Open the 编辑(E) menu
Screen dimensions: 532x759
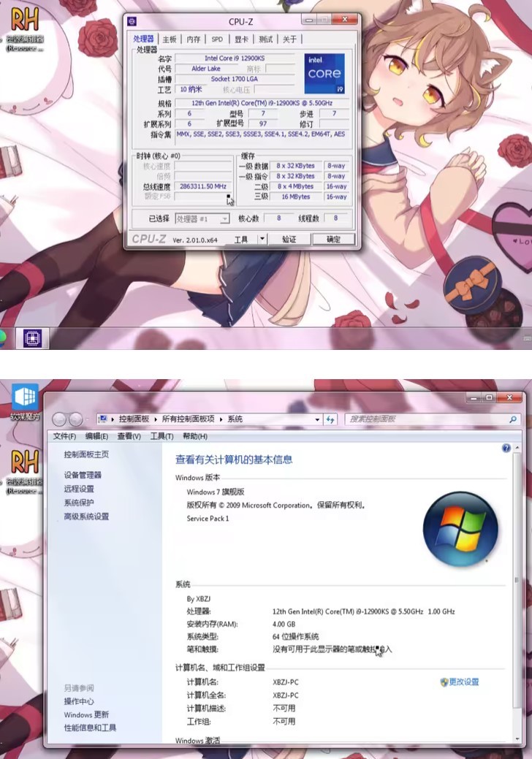pos(96,436)
